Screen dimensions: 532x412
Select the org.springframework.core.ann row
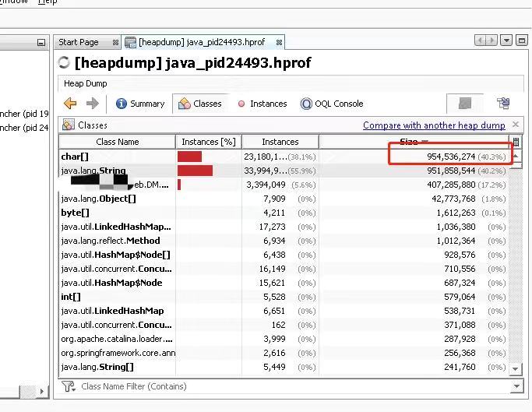click(284, 353)
